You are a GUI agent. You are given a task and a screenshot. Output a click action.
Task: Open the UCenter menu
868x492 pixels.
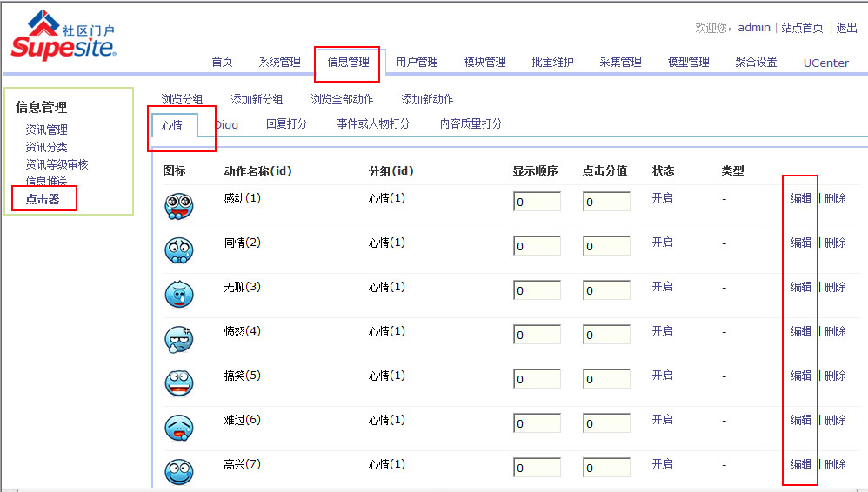[x=826, y=63]
